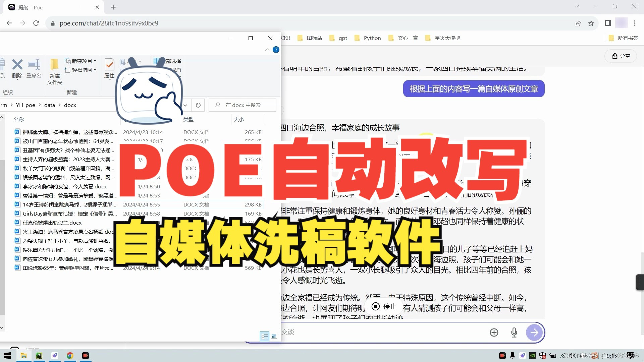Open the Properties icon in ribbon
The image size is (644, 362).
tap(109, 68)
